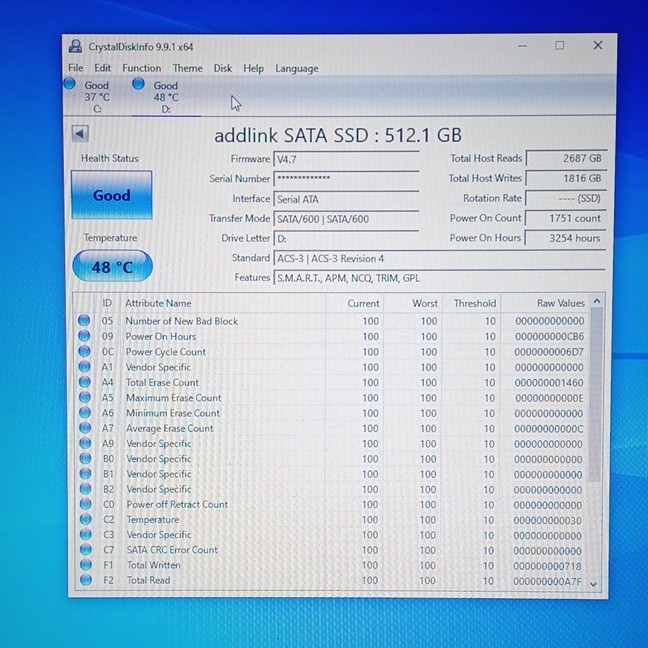
Task: Click status orb for Power off Retract Count
Action: point(86,504)
